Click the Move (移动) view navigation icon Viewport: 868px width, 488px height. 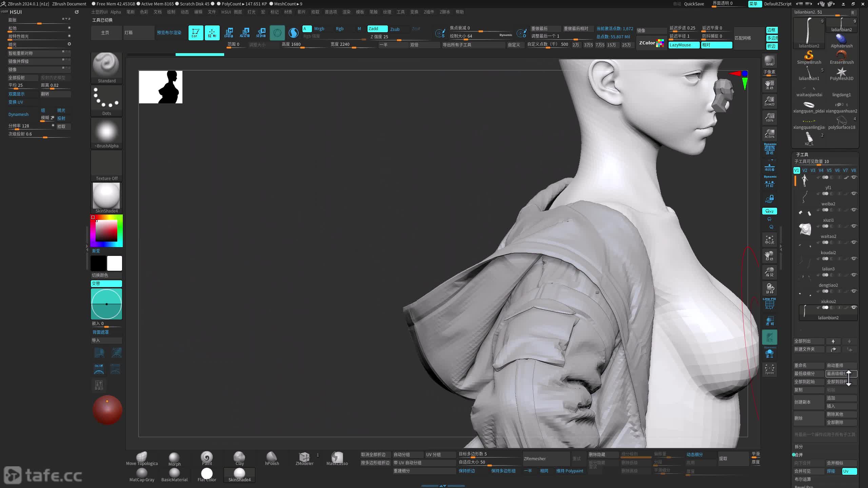coord(769,256)
